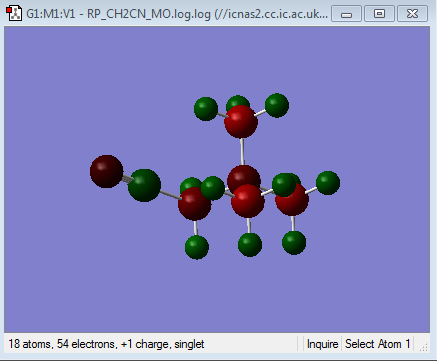Select the topmost red atom with three green atoms
Screen dimensions: 437x361
[241, 122]
